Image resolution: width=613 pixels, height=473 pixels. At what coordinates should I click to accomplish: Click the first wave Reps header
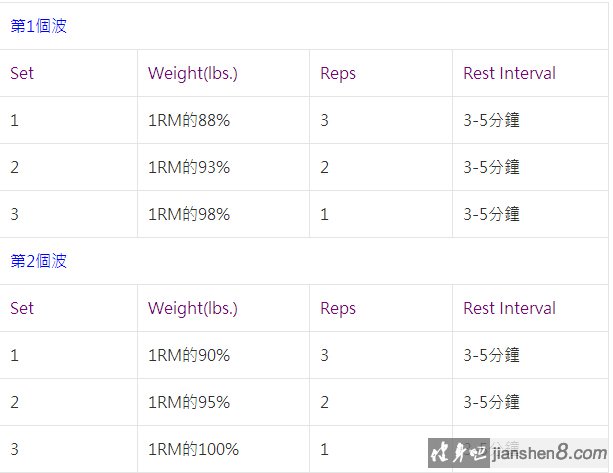click(338, 74)
